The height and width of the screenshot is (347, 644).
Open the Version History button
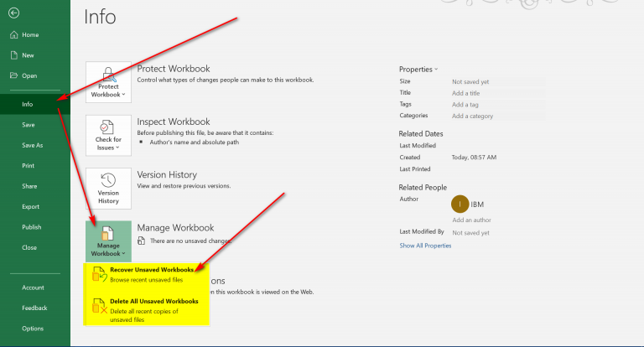coord(108,187)
